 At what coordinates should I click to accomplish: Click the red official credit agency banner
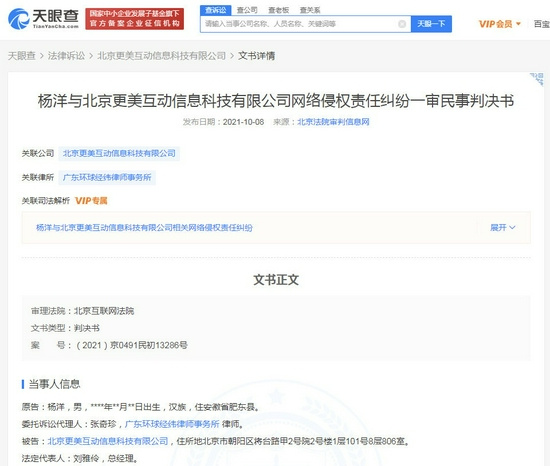[x=135, y=19]
